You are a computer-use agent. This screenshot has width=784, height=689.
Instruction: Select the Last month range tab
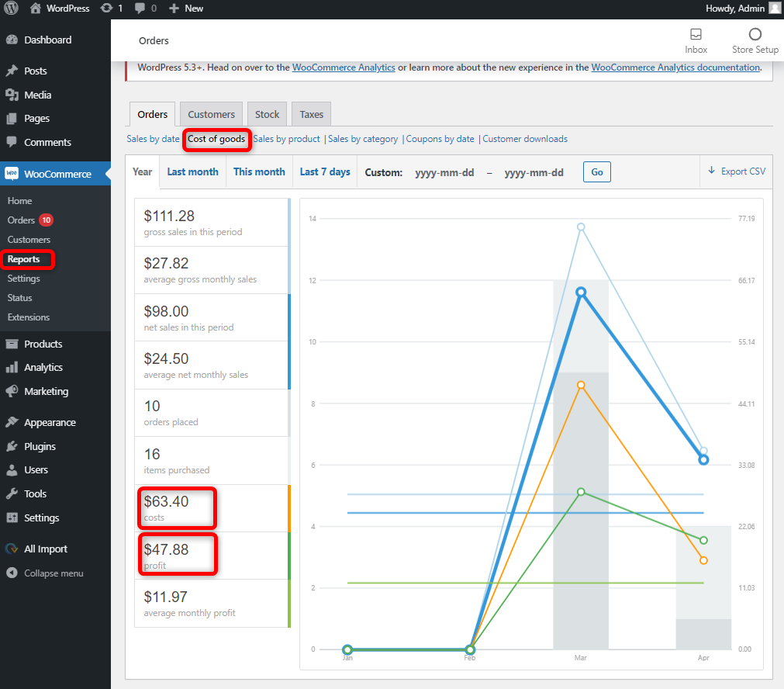point(193,171)
